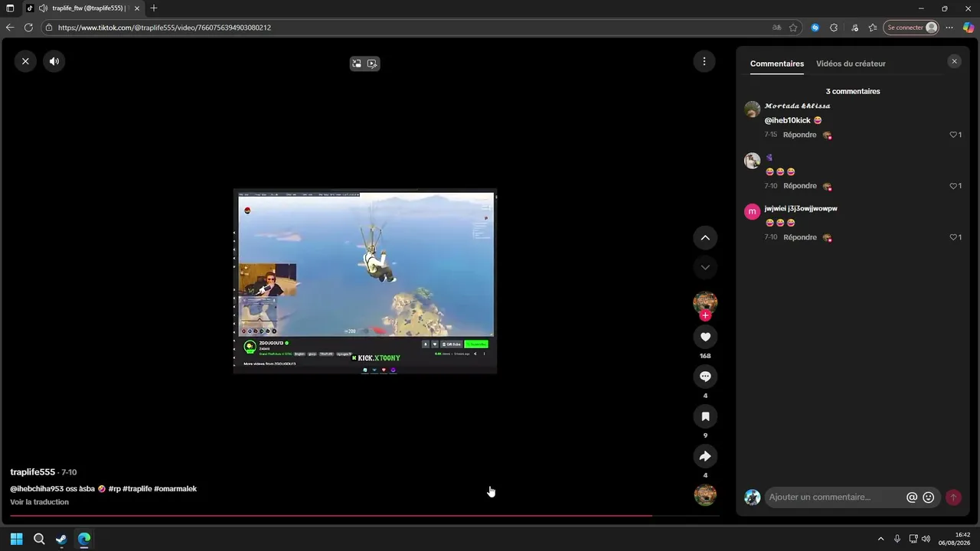980x551 pixels.
Task: Toggle the left picture mode icon above video
Action: [357, 64]
